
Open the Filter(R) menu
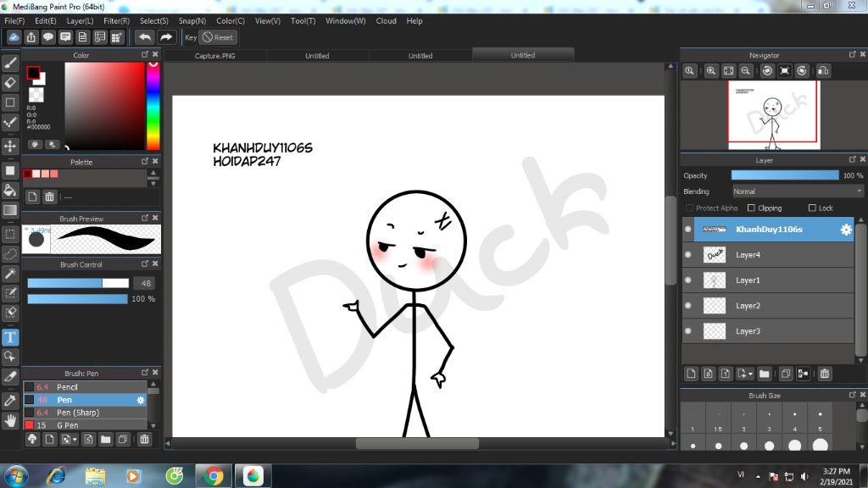pos(116,21)
